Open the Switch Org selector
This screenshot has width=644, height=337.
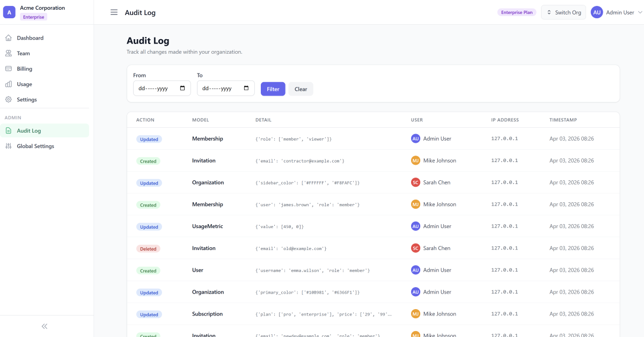coord(563,12)
